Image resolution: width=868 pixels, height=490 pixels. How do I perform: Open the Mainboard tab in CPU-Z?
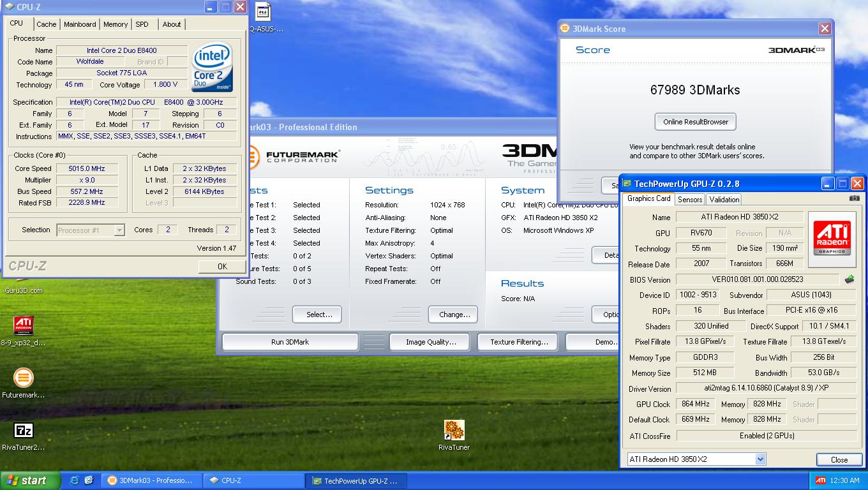click(x=80, y=24)
